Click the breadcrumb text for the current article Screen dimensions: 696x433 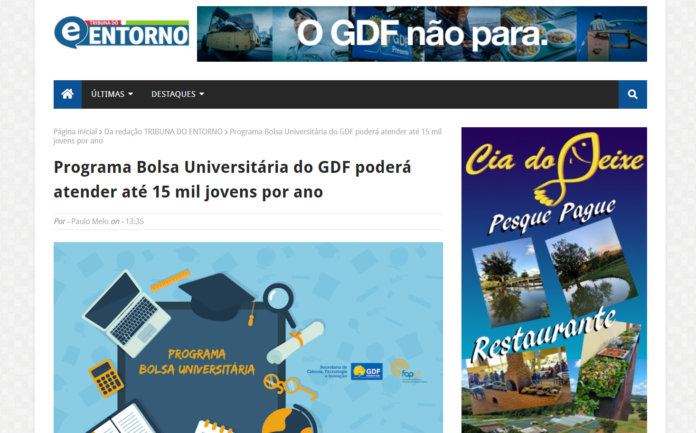(x=247, y=136)
